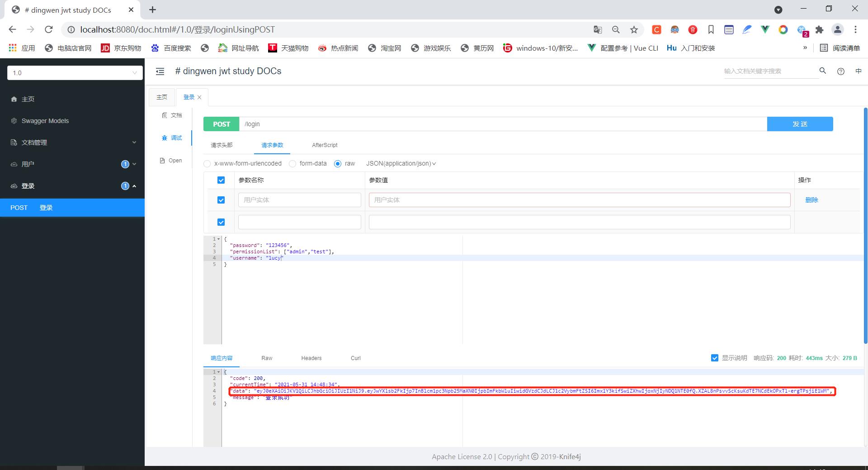Open the red C extension icon
This screenshot has height=470, width=868.
[656, 29]
